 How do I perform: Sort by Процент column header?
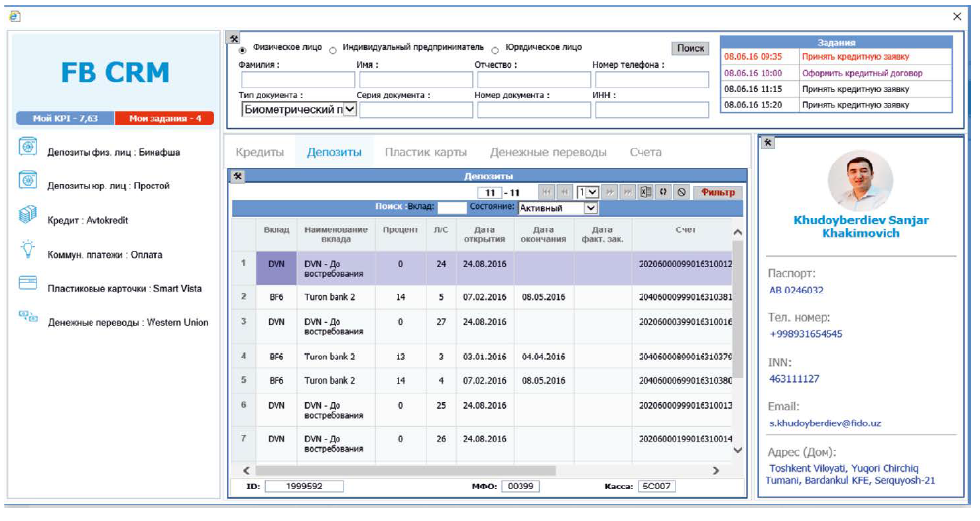(400, 234)
